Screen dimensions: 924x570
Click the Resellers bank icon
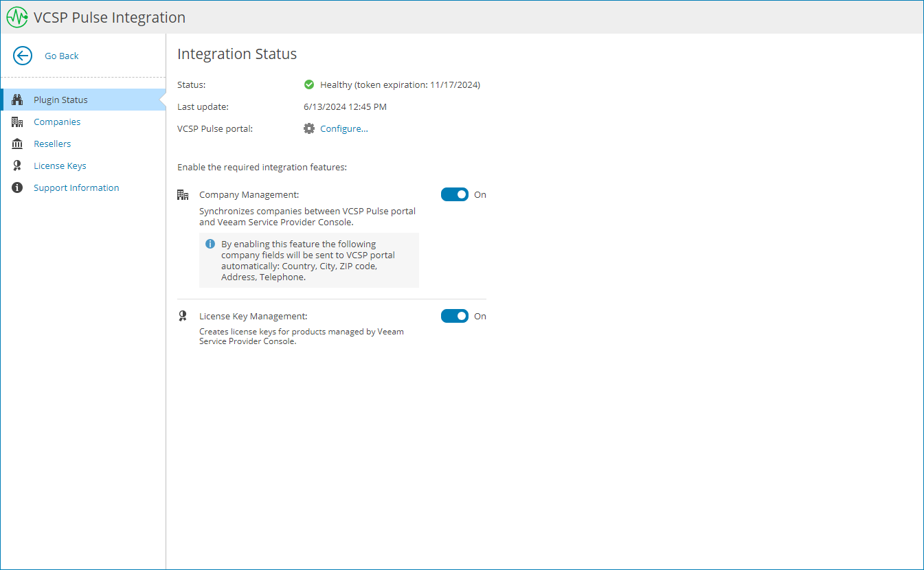[18, 144]
